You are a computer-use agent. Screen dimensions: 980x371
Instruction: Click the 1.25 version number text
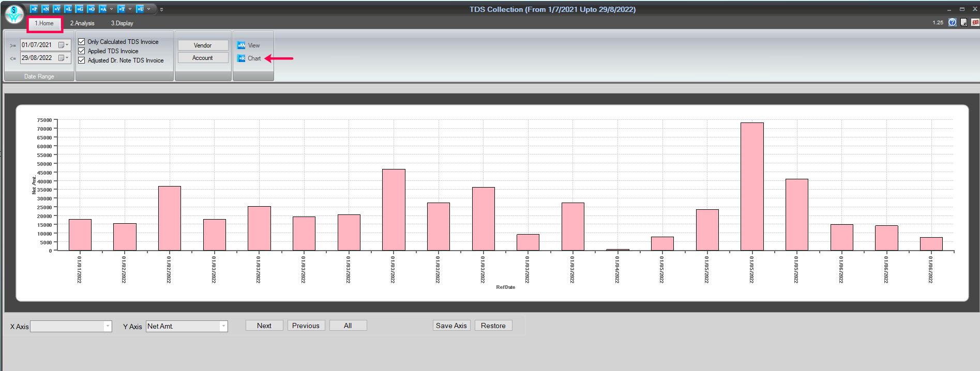(x=938, y=23)
